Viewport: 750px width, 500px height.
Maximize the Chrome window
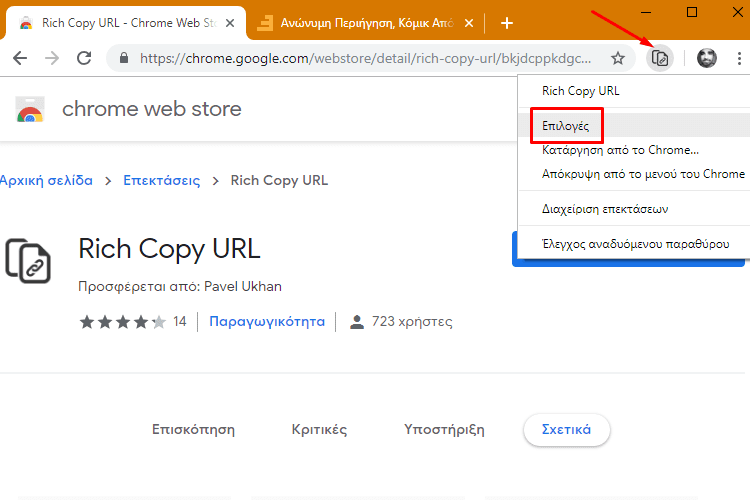click(692, 12)
